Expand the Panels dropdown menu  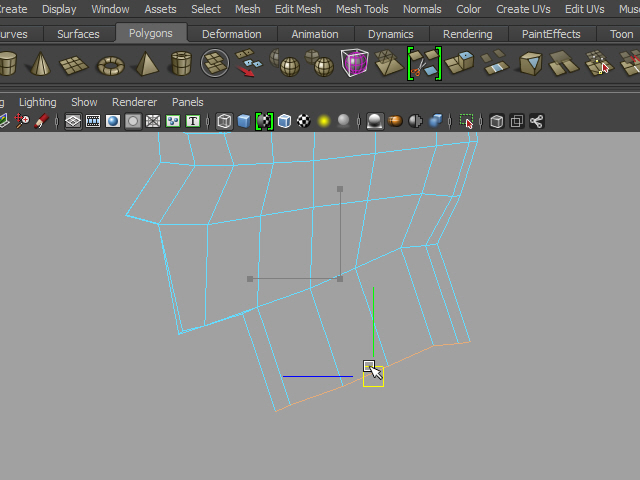(x=188, y=102)
